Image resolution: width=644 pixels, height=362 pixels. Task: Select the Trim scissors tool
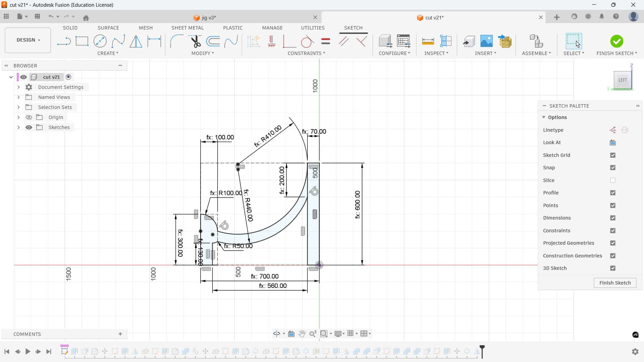pyautogui.click(x=196, y=42)
